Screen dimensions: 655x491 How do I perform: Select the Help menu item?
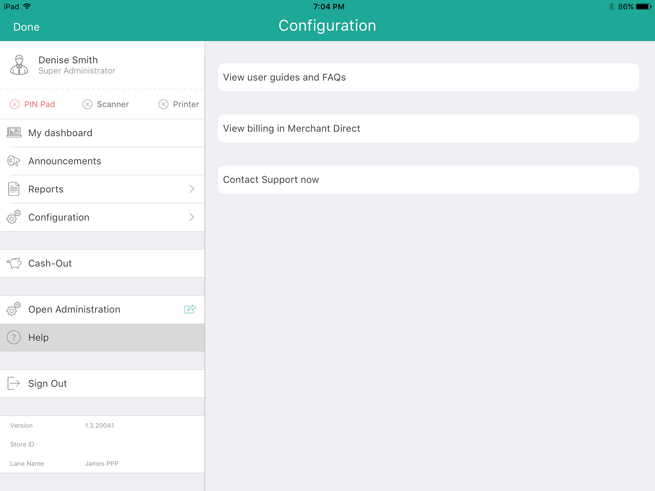click(x=102, y=337)
